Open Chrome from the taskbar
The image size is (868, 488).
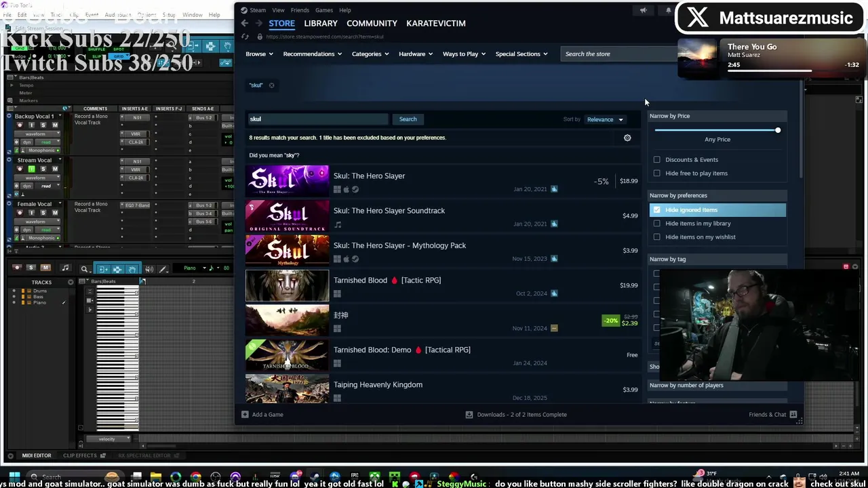[195, 477]
